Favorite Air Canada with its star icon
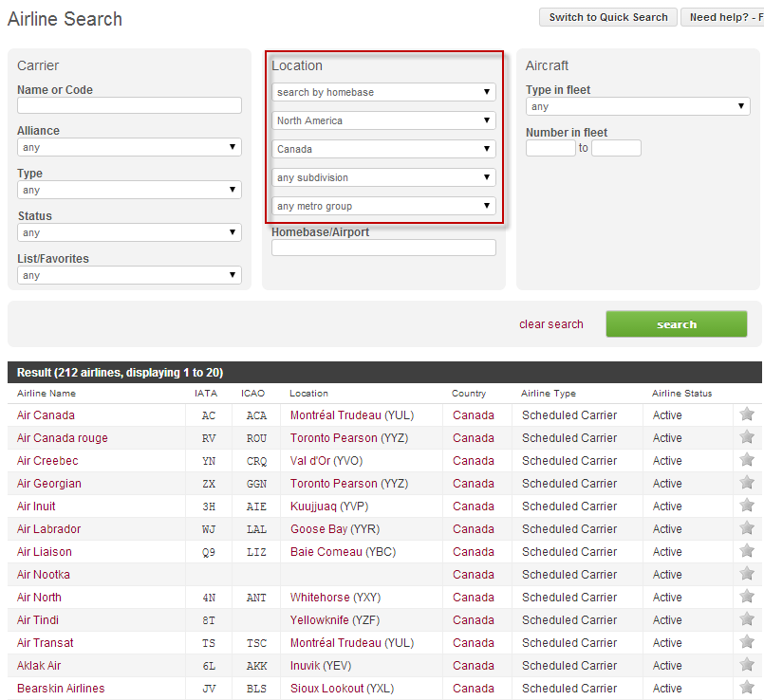This screenshot has width=764, height=700. pos(747,414)
